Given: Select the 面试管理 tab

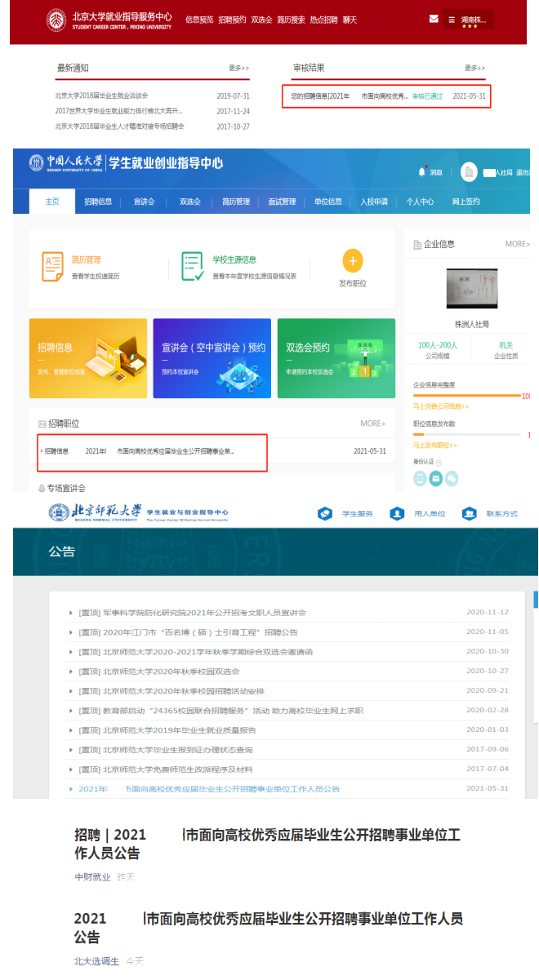Looking at the screenshot, I should coord(283,202).
